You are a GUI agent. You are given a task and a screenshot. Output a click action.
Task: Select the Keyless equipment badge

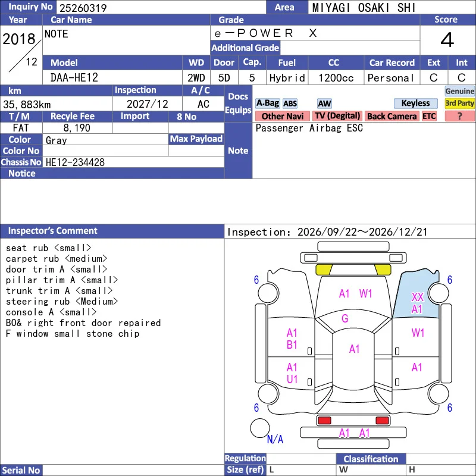pyautogui.click(x=415, y=104)
